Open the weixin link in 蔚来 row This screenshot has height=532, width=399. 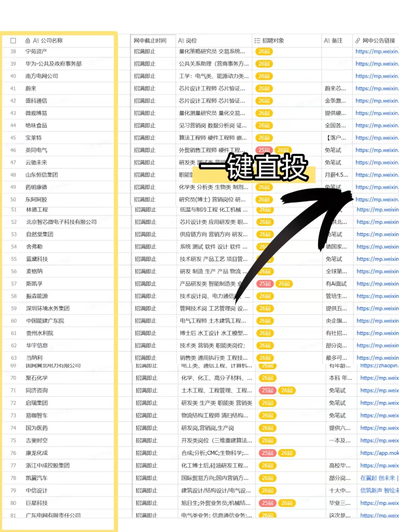377,88
